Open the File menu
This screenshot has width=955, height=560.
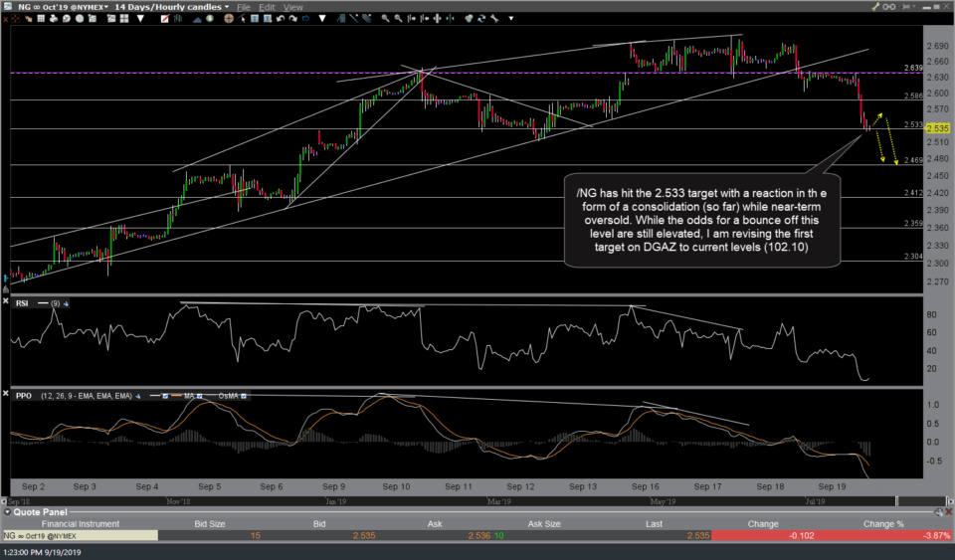244,7
